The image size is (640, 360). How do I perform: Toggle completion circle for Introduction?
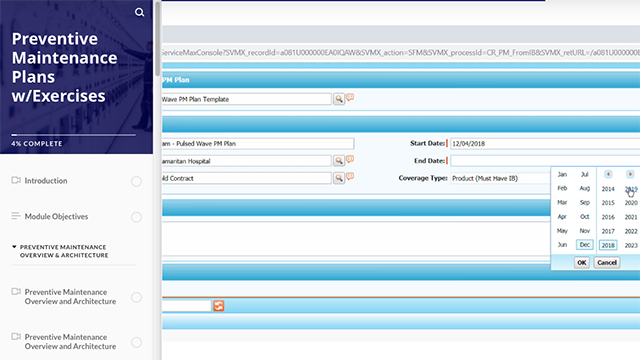click(x=136, y=181)
